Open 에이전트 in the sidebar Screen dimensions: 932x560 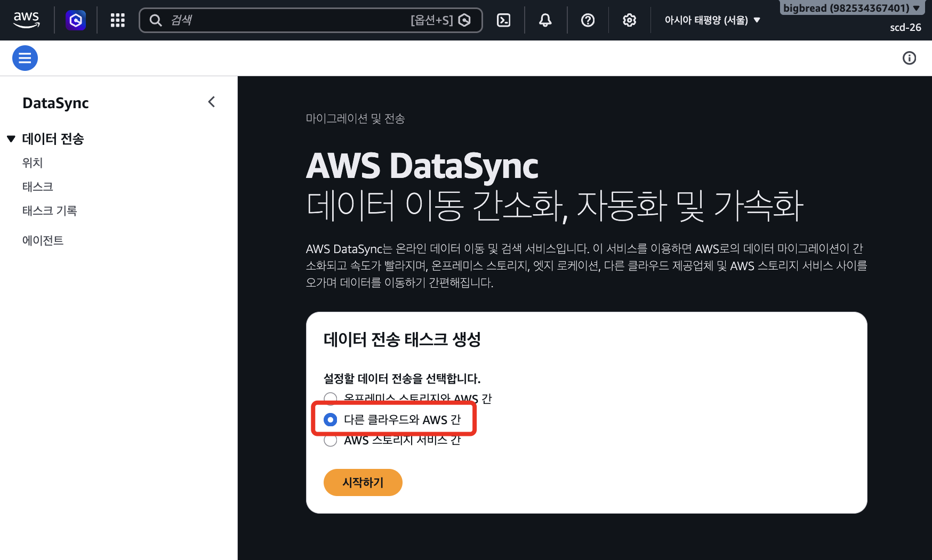tap(43, 240)
